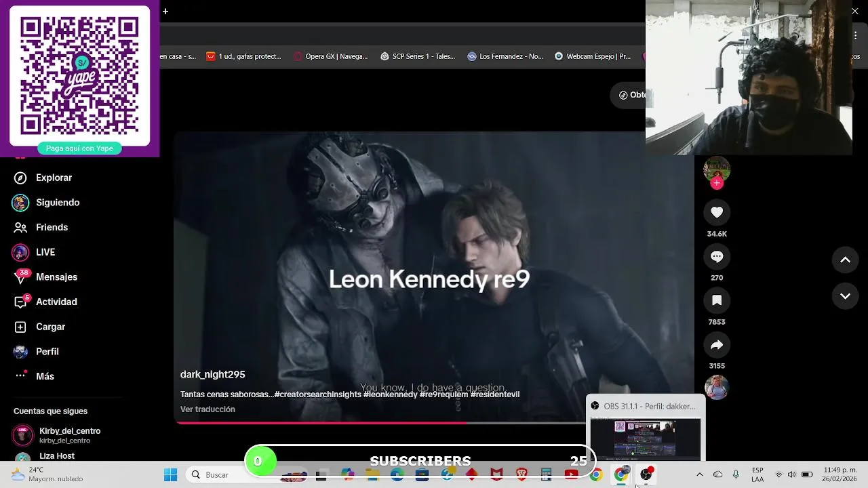Image resolution: width=868 pixels, height=488 pixels.
Task: Open the Brave browser taskbar icon
Action: click(x=521, y=474)
